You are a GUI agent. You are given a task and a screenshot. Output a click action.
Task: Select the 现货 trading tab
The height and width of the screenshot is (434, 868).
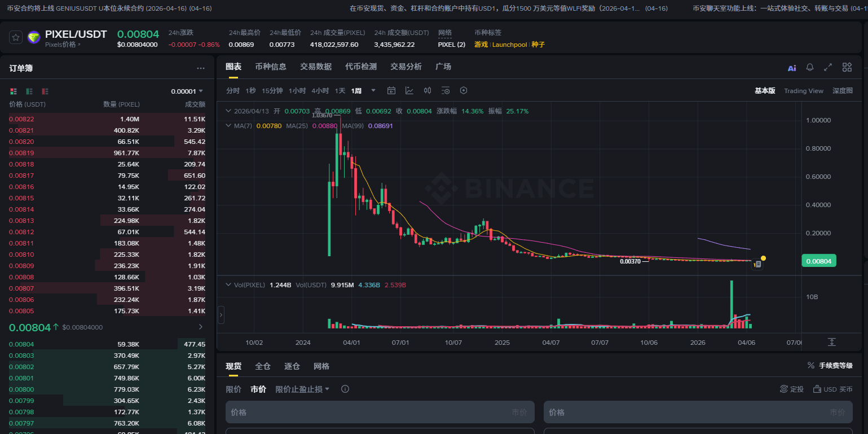[x=233, y=366]
